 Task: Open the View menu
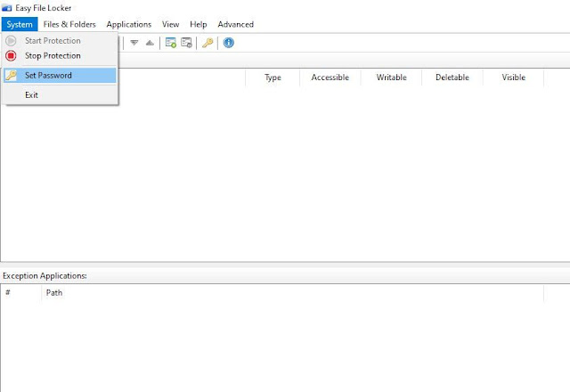coord(170,24)
